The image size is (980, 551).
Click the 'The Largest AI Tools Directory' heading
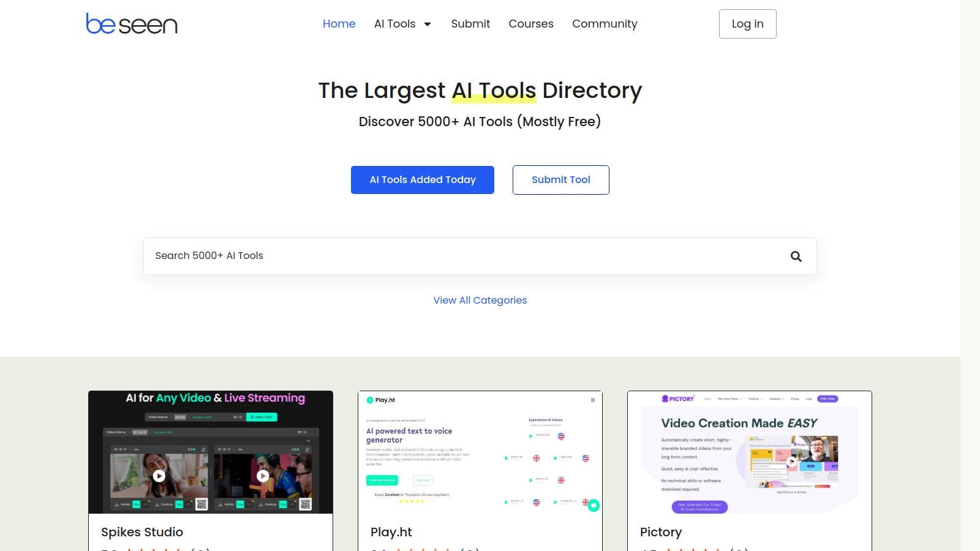pyautogui.click(x=480, y=91)
